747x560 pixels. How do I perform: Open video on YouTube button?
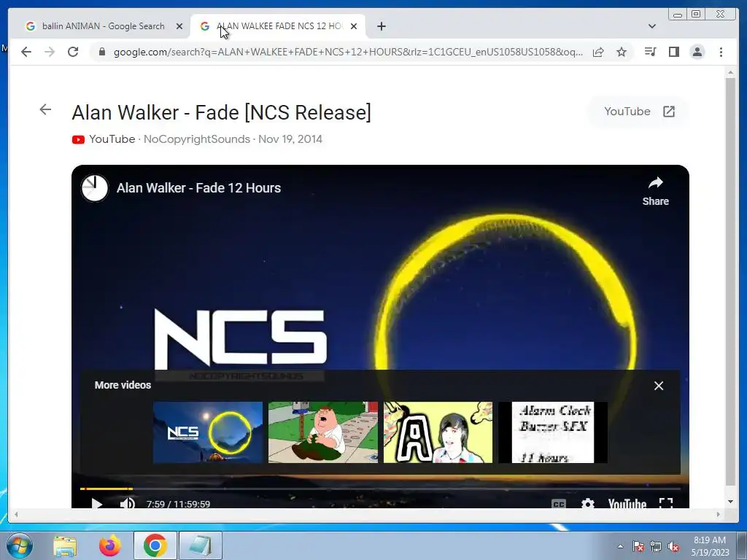[638, 112]
